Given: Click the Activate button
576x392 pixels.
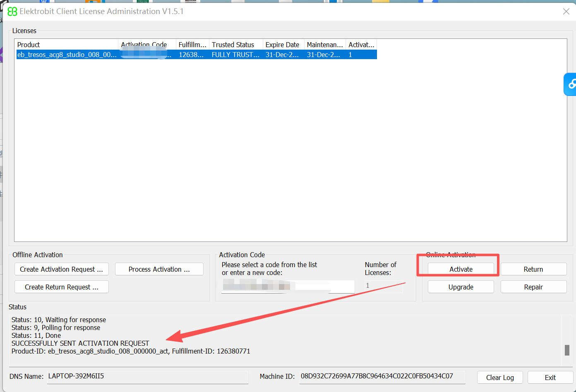Looking at the screenshot, I should coord(461,269).
